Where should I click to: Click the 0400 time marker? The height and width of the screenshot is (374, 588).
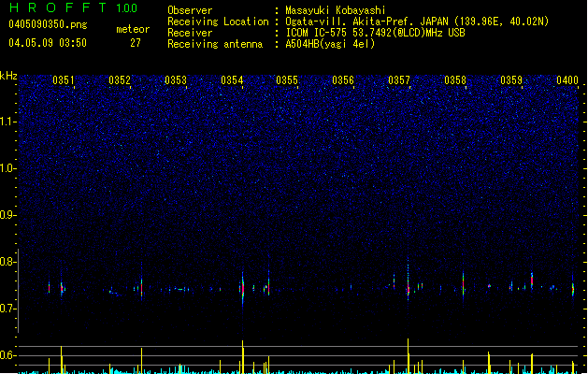pos(567,79)
